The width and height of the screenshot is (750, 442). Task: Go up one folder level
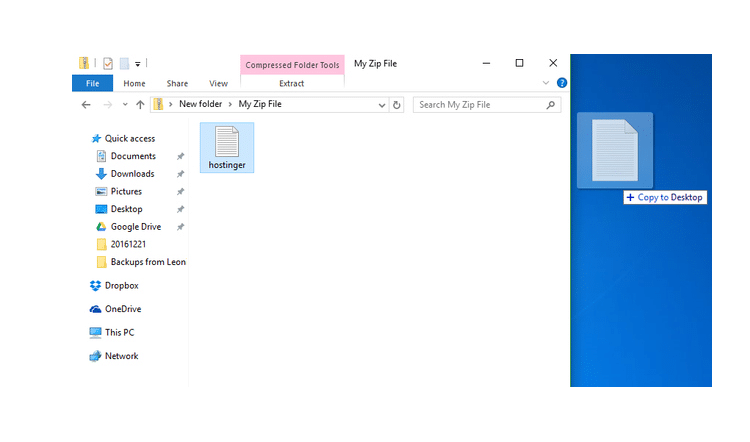140,105
